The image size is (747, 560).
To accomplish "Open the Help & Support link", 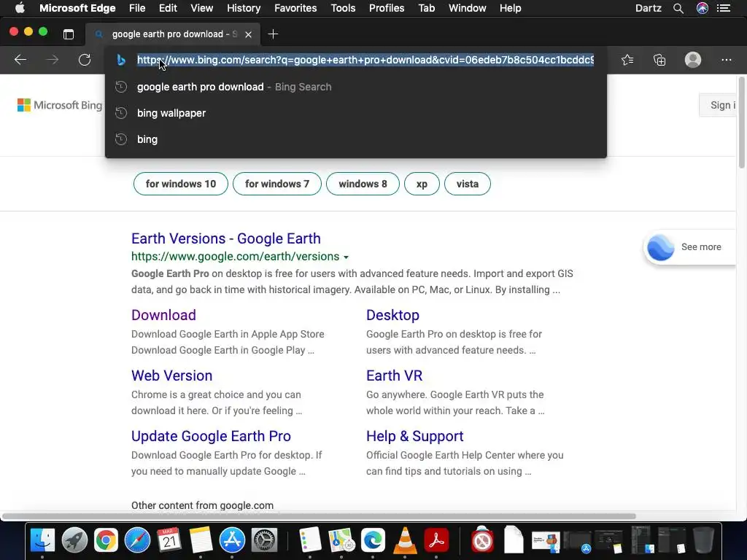I will (414, 436).
